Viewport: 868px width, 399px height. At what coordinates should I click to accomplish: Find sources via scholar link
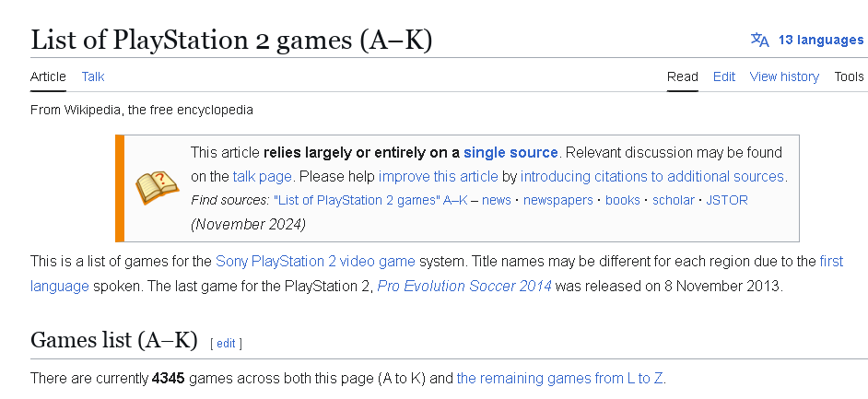(x=674, y=200)
